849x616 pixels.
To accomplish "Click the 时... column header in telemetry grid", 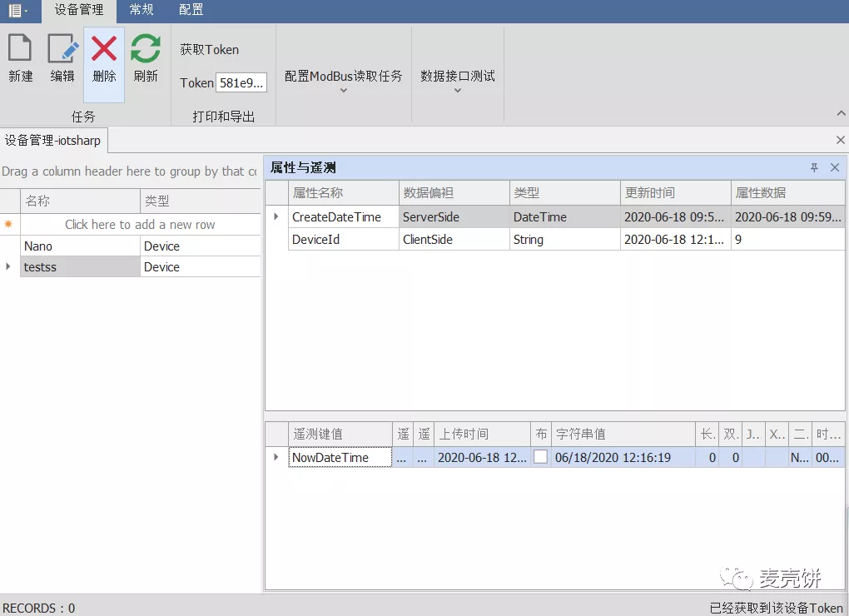I will click(828, 434).
